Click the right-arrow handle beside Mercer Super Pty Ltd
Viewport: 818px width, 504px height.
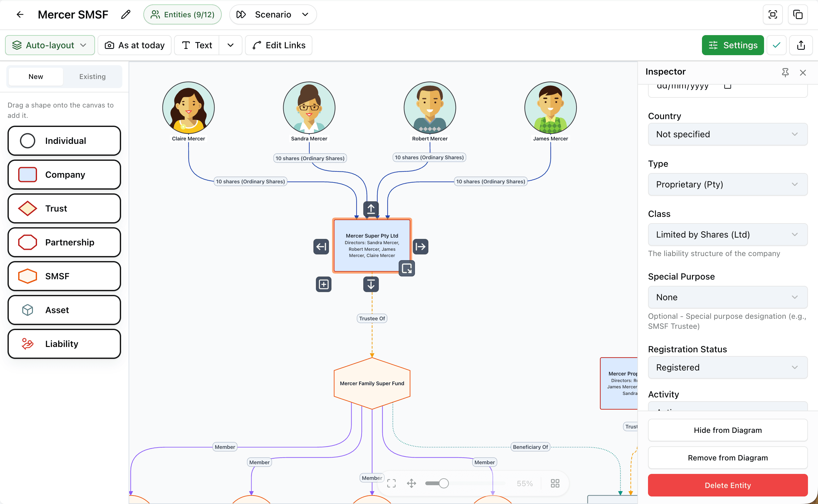click(421, 247)
